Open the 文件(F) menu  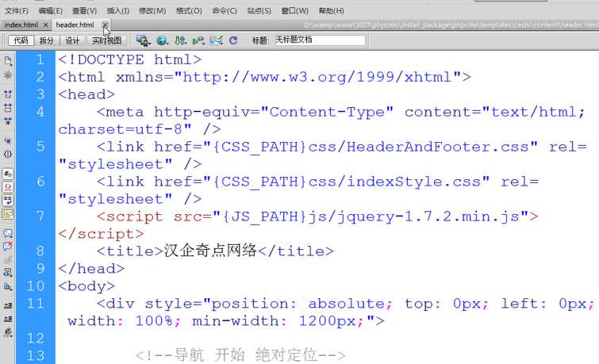17,10
